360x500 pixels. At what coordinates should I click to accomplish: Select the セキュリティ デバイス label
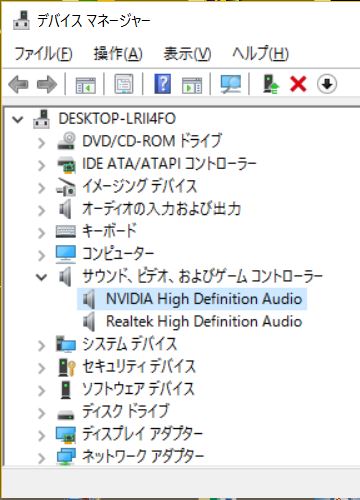[x=139, y=366]
